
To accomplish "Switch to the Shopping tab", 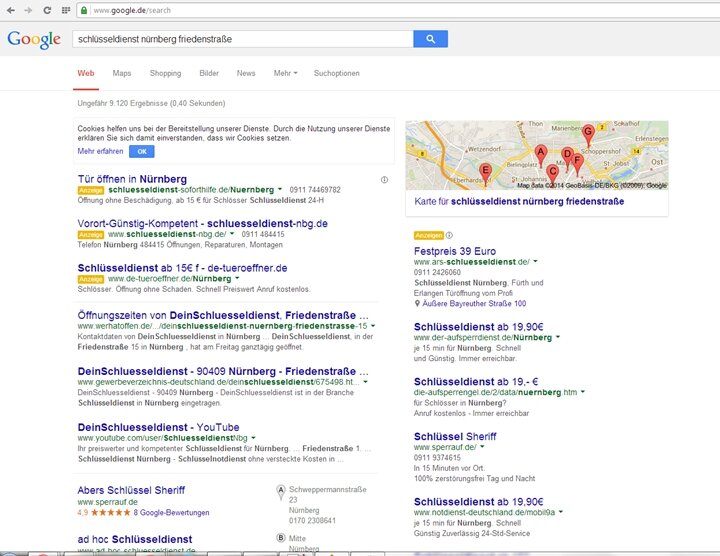I will tap(165, 73).
